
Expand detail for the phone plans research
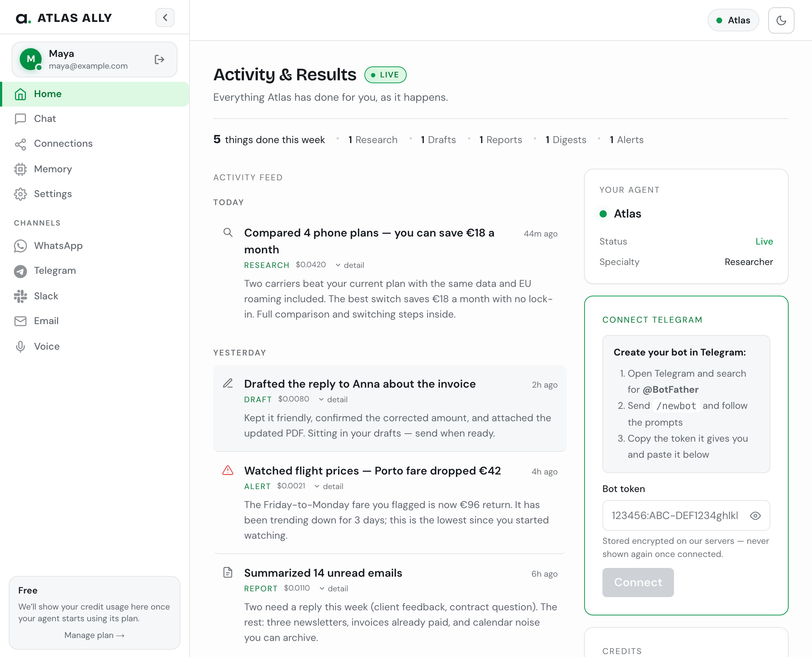point(350,265)
